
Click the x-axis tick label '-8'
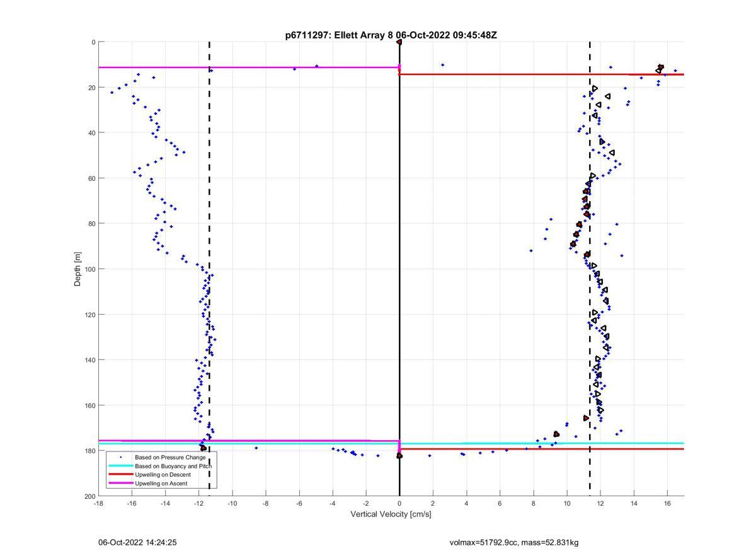[265, 503]
